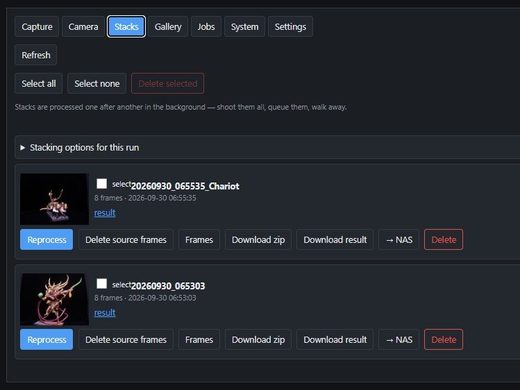Go to the Jobs tab

coord(206,27)
